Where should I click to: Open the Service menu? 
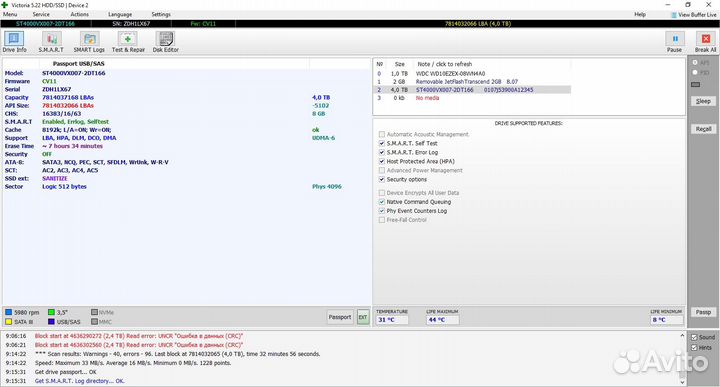click(x=41, y=15)
